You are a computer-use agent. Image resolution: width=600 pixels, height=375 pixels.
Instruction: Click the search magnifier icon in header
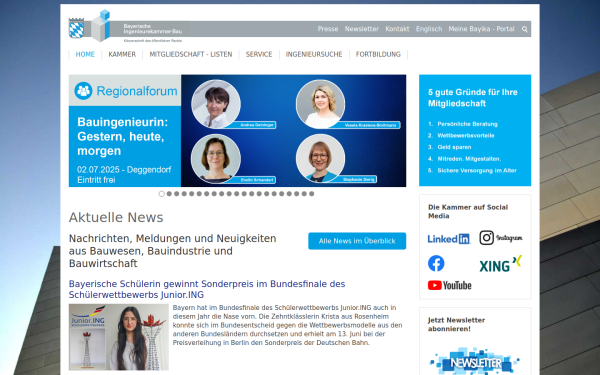pyautogui.click(x=525, y=29)
